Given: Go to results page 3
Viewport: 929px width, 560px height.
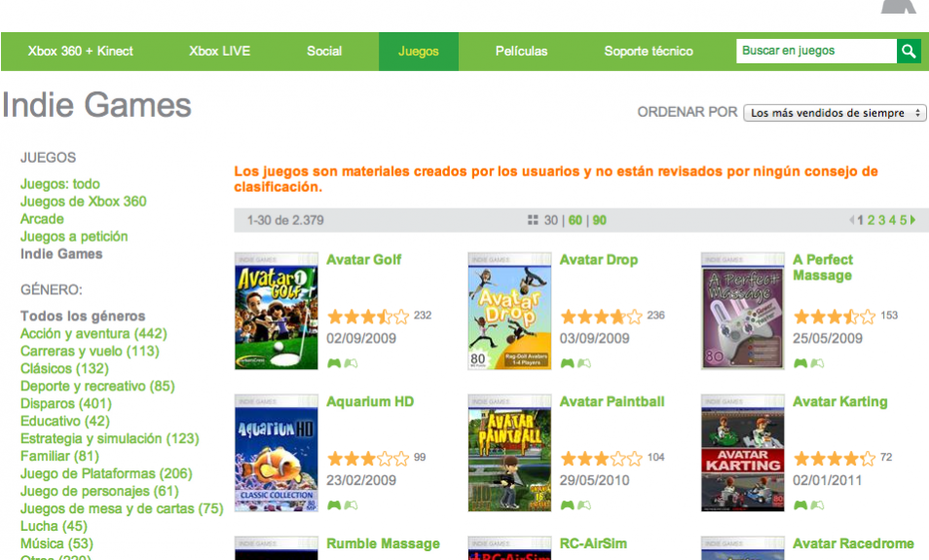Looking at the screenshot, I should [881, 220].
